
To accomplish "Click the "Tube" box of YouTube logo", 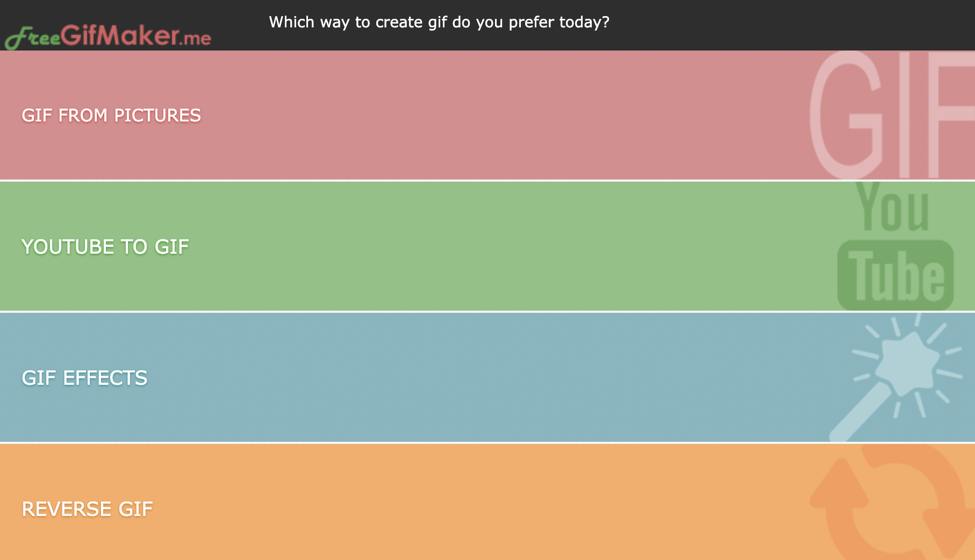I will click(895, 275).
